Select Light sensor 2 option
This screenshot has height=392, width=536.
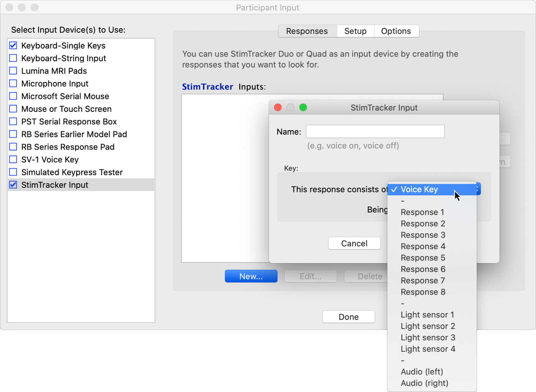[428, 326]
